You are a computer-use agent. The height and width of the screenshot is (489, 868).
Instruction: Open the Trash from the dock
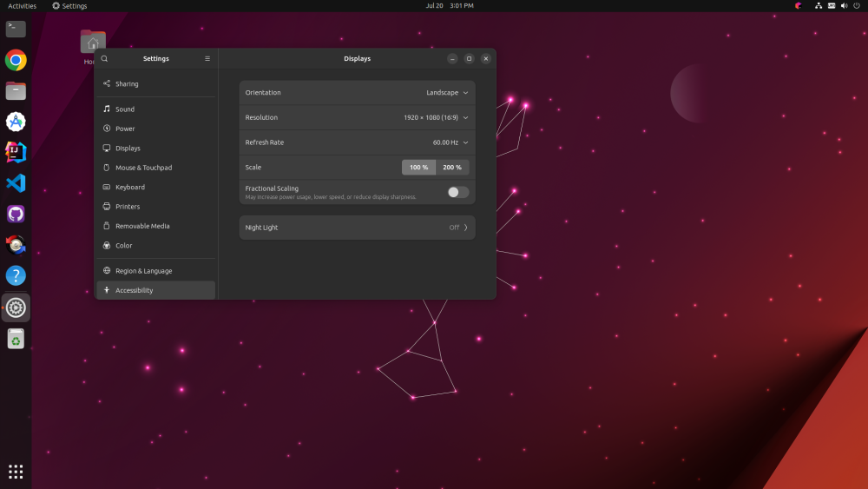point(16,339)
